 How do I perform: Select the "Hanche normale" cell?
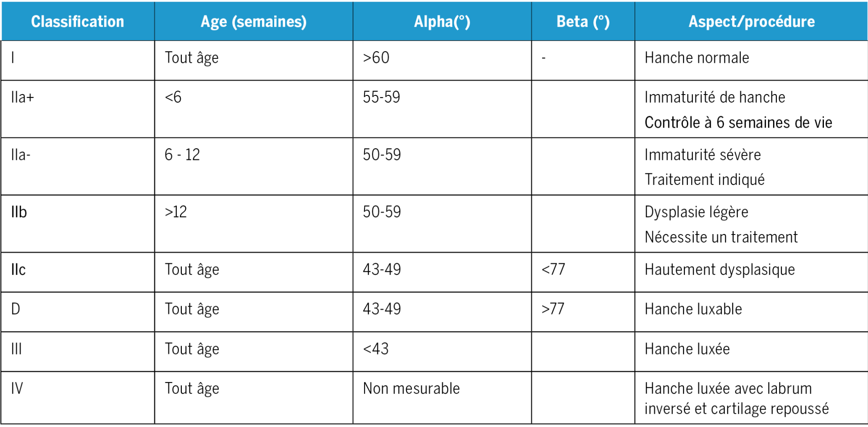[697, 58]
